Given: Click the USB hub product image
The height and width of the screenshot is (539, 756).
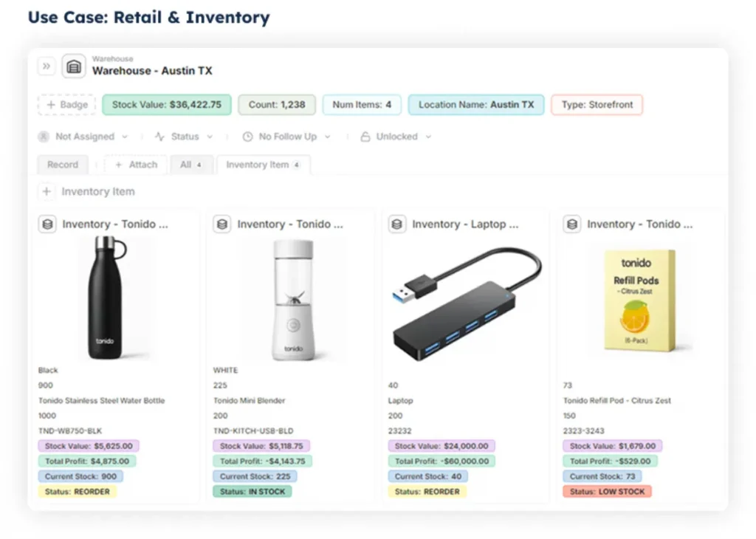Looking at the screenshot, I should coord(465,303).
